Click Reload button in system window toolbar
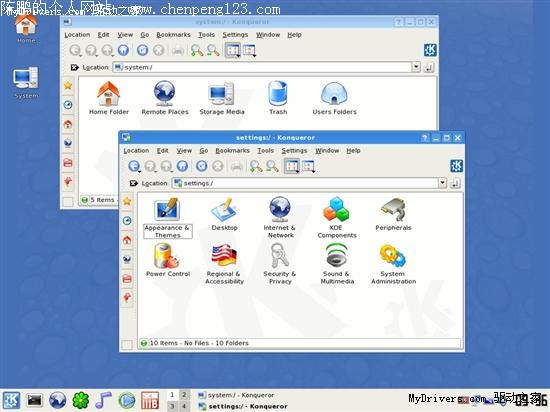The image size is (550, 412). click(x=142, y=50)
